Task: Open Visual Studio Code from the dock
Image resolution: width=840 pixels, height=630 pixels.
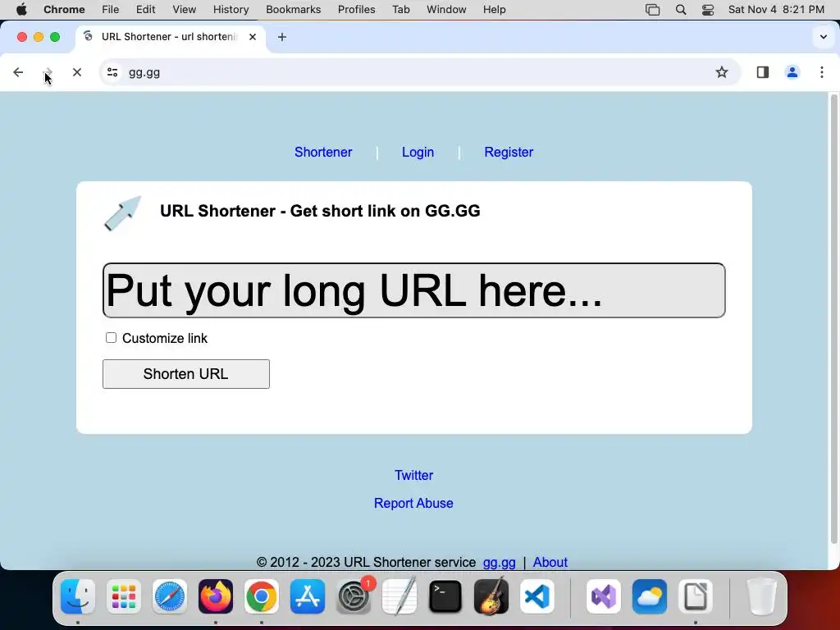Action: point(537,596)
